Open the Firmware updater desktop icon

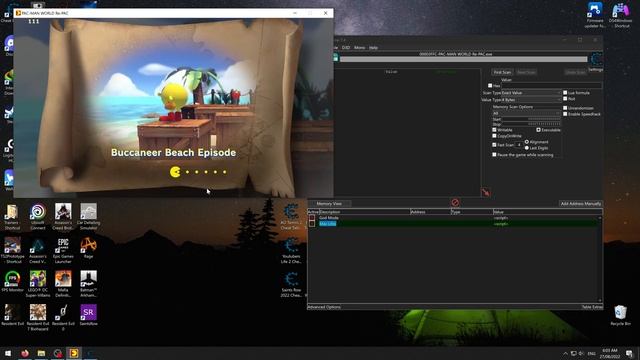[595, 16]
